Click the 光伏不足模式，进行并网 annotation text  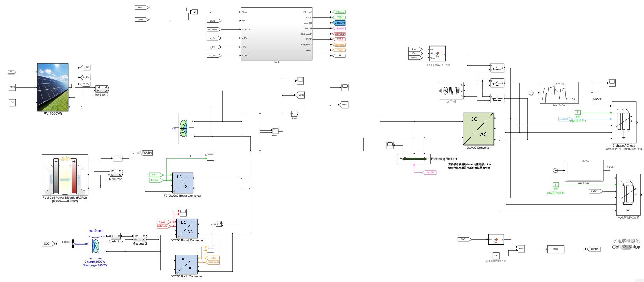(438, 65)
